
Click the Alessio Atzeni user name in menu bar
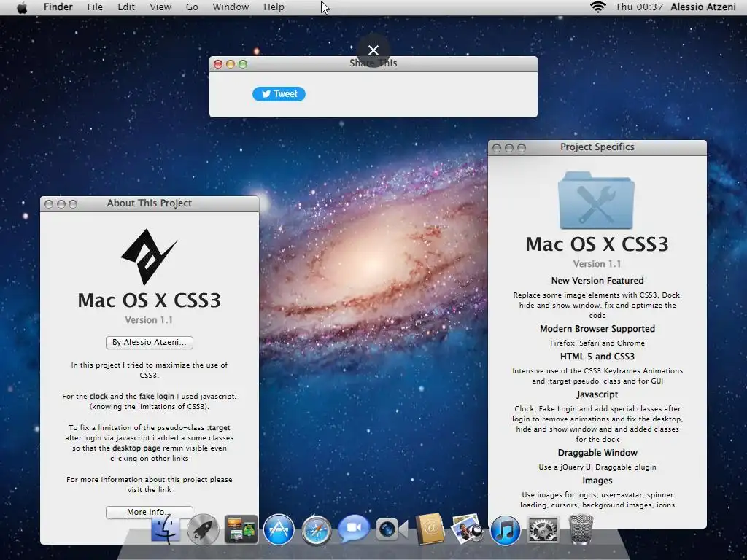click(703, 7)
